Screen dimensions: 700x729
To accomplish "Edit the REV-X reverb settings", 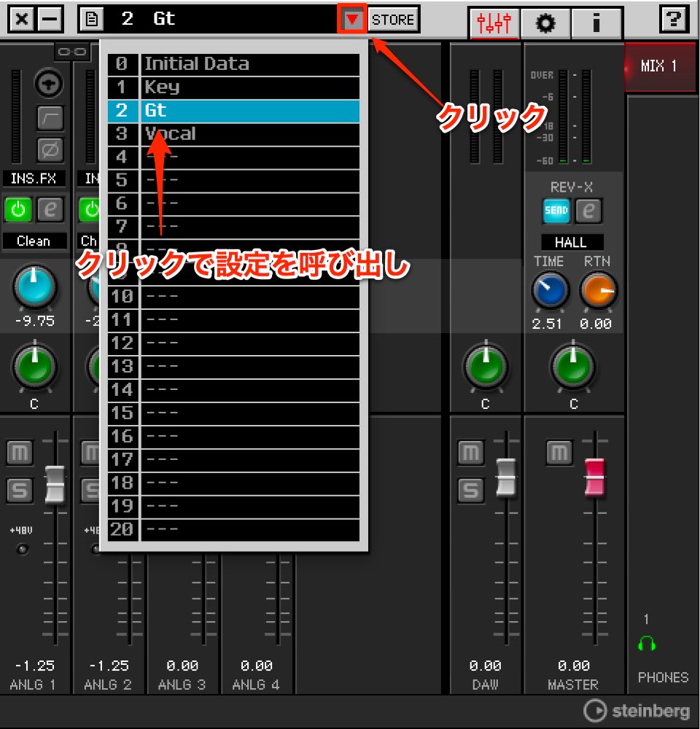I will pos(588,211).
